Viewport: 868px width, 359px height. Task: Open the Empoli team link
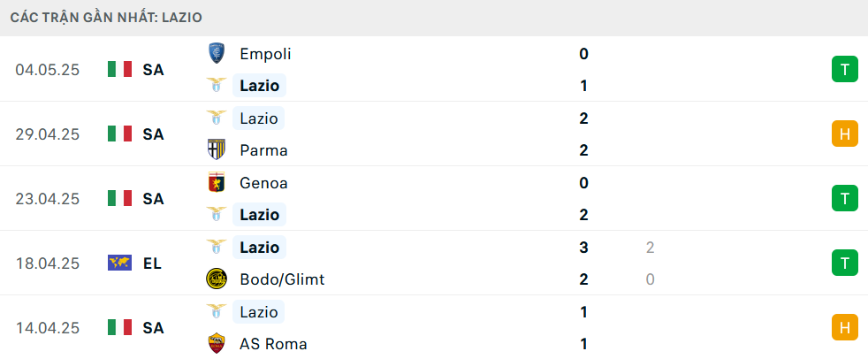265,54
